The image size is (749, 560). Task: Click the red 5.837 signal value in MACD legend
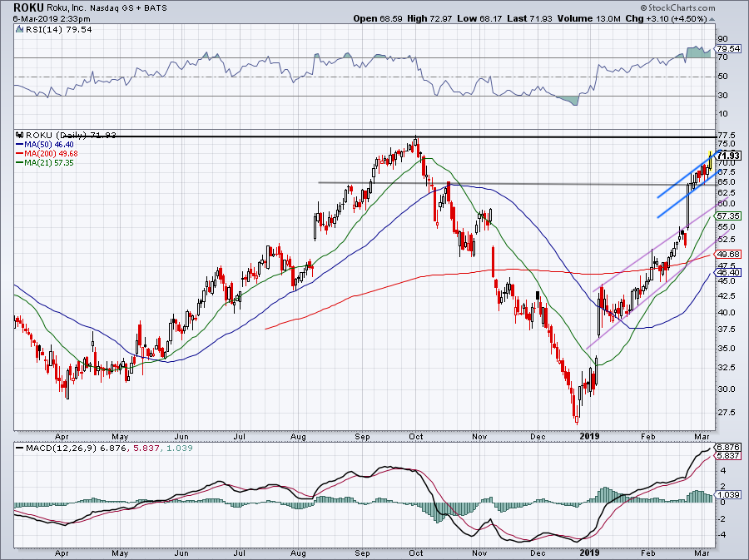(145, 448)
